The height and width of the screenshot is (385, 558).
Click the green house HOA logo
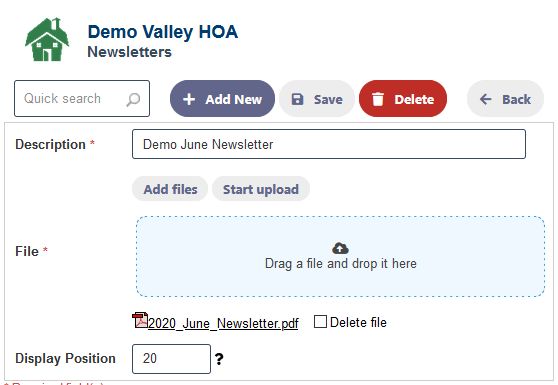[x=47, y=39]
